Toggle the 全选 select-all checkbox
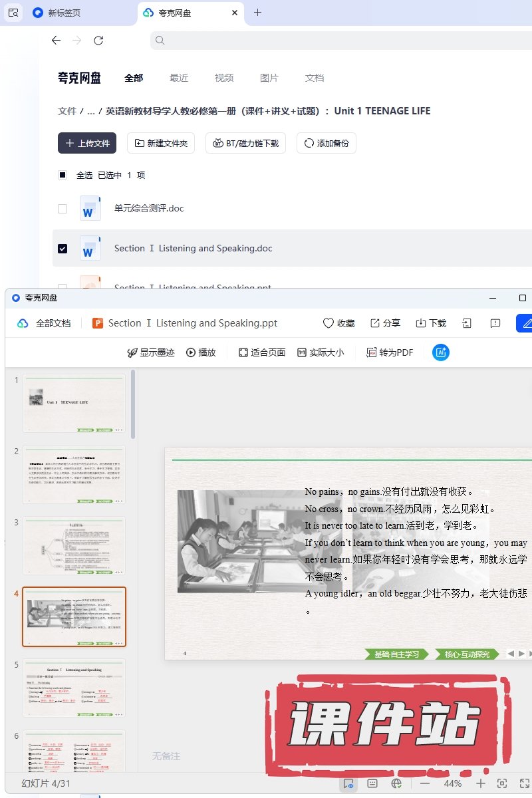 63,176
